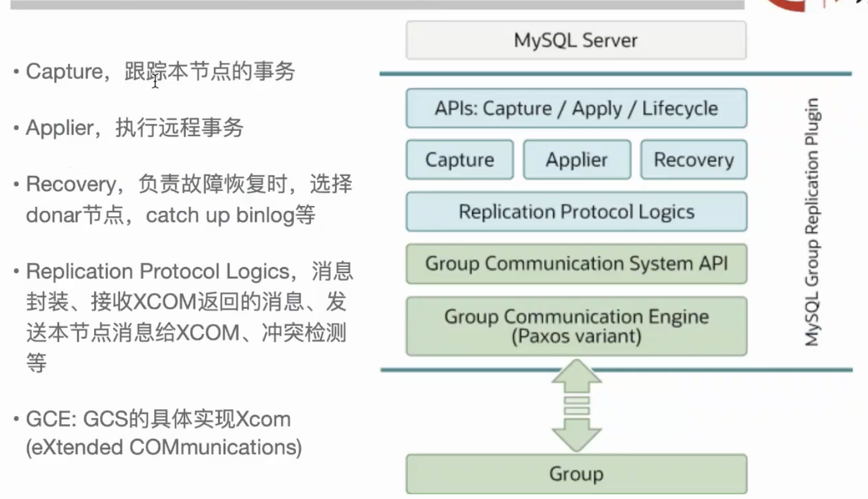The width and height of the screenshot is (868, 499).
Task: Click the MySQL Server box
Action: coord(576,40)
